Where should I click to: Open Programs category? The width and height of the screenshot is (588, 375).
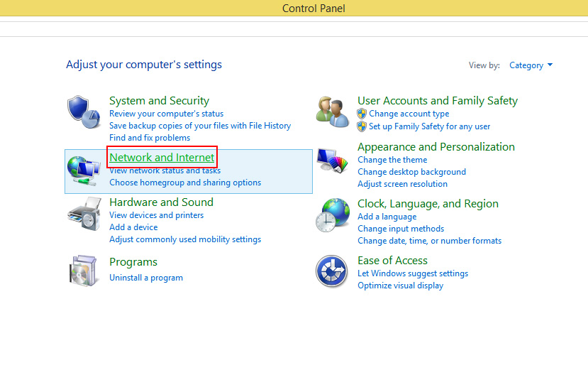(x=133, y=262)
